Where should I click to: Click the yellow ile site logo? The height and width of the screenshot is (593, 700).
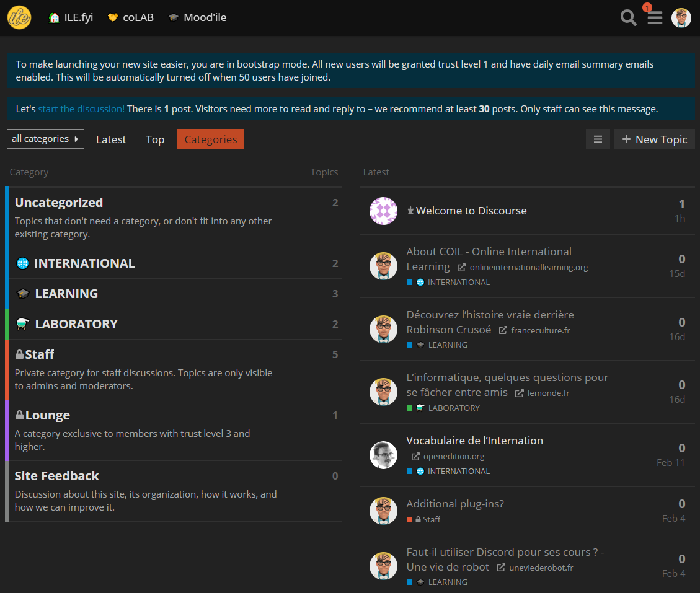pyautogui.click(x=19, y=18)
